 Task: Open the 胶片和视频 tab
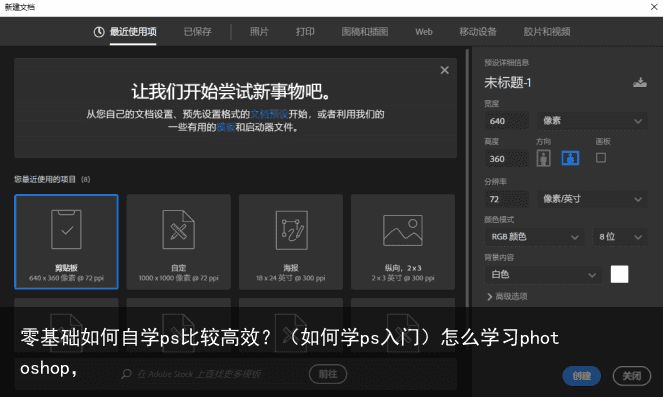pos(547,32)
